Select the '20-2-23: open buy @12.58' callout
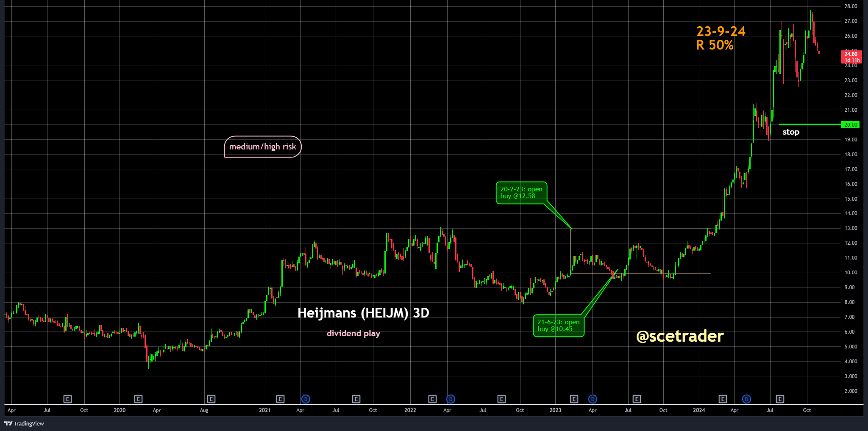868x431 pixels. pos(521,193)
